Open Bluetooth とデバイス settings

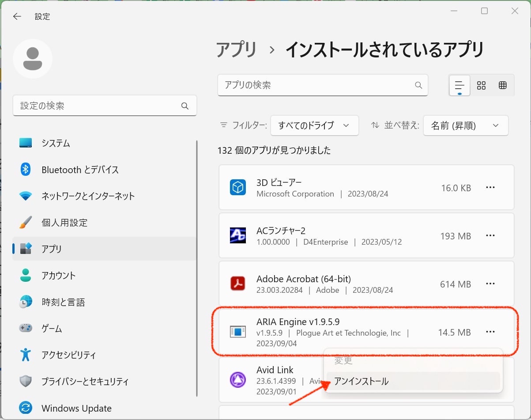point(105,170)
